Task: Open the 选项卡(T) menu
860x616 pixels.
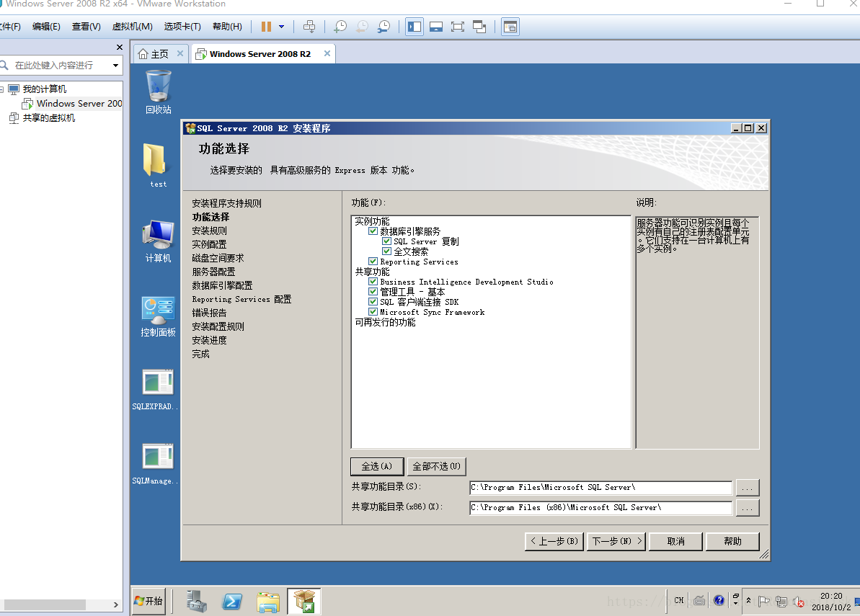Action: (182, 27)
